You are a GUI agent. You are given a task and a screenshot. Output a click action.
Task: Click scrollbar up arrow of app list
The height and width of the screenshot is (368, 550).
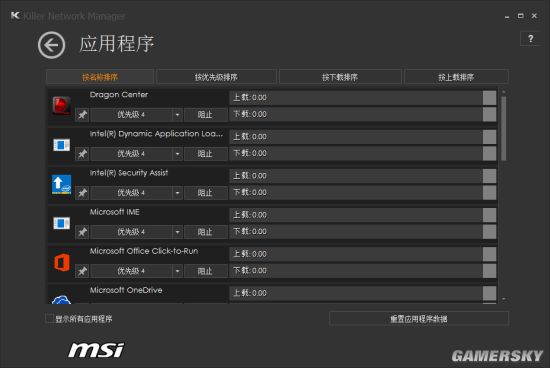504,92
